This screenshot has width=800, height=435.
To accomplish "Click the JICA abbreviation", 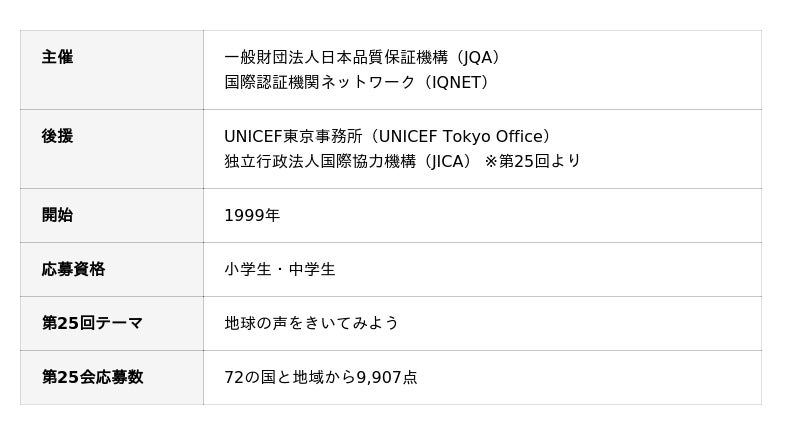I will 446,161.
